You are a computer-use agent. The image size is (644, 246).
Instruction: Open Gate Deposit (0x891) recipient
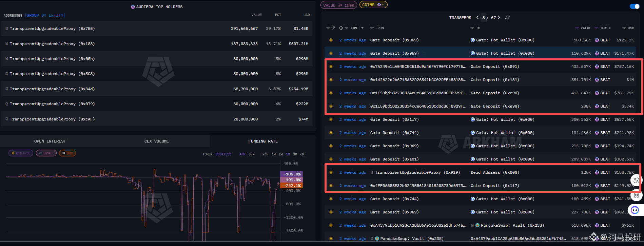click(495, 67)
